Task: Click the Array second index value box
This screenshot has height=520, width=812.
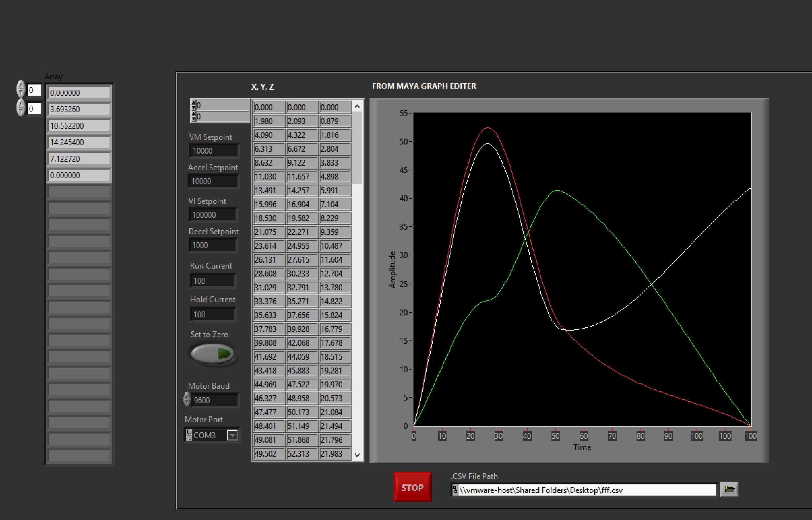Action: coord(34,109)
